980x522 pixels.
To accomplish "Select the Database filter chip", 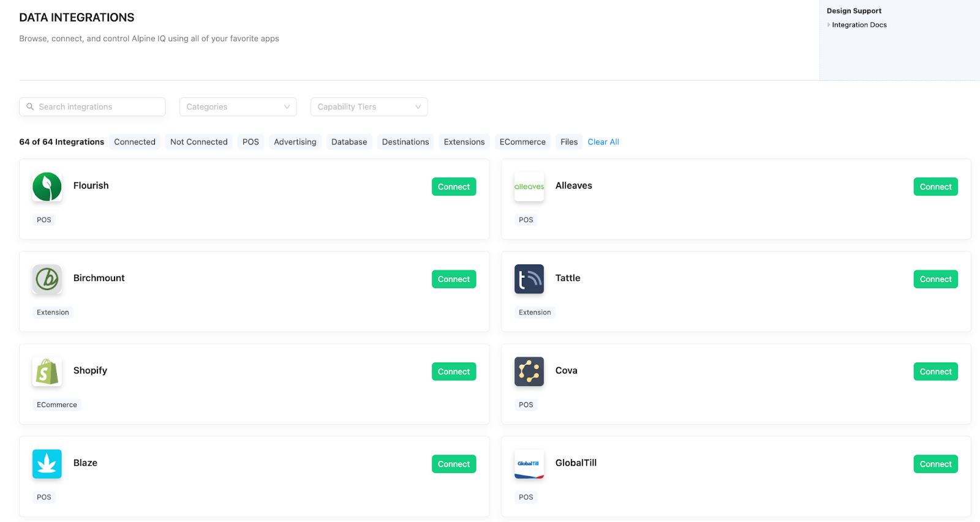I will click(x=349, y=142).
